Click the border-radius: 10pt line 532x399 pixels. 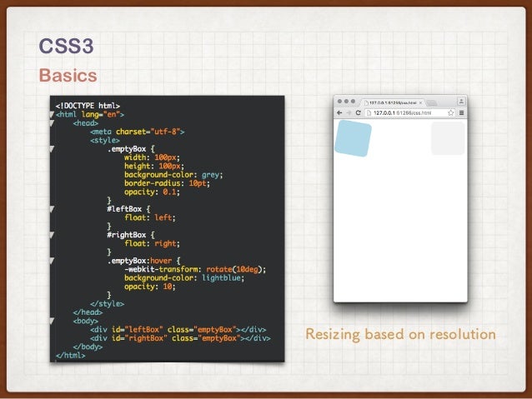click(x=167, y=183)
